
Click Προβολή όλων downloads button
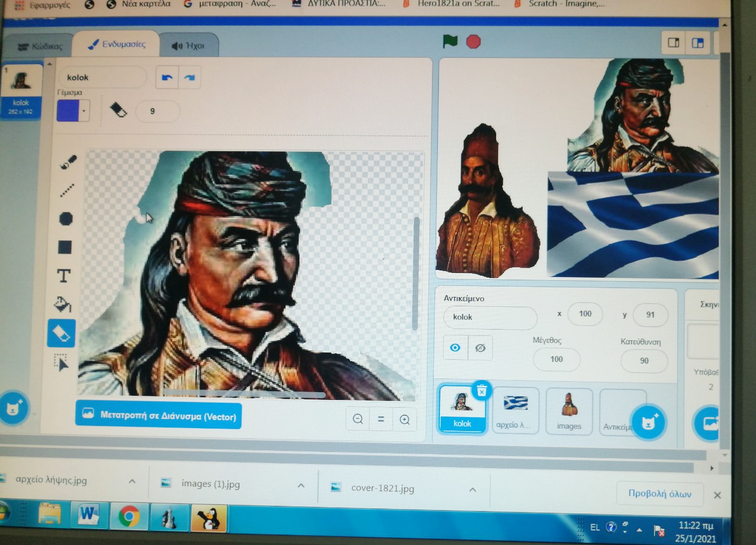click(660, 494)
